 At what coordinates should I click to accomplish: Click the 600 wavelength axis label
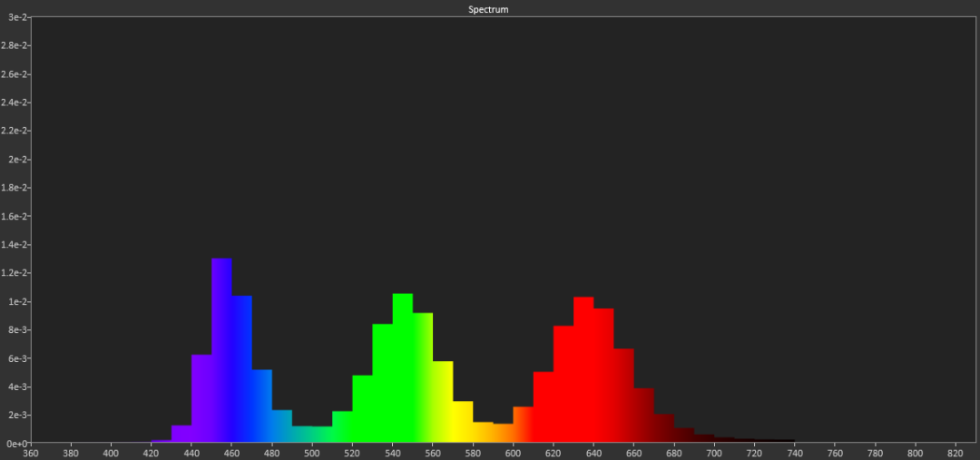pyautogui.click(x=513, y=453)
